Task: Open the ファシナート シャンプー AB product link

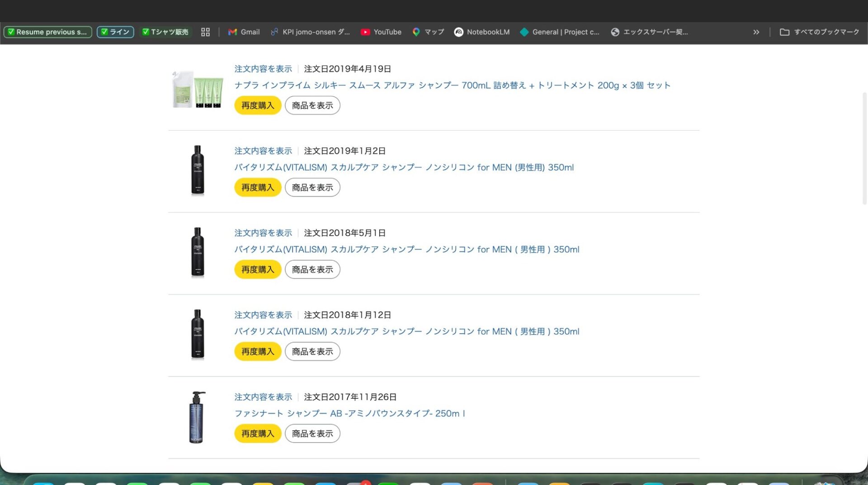Action: point(349,414)
